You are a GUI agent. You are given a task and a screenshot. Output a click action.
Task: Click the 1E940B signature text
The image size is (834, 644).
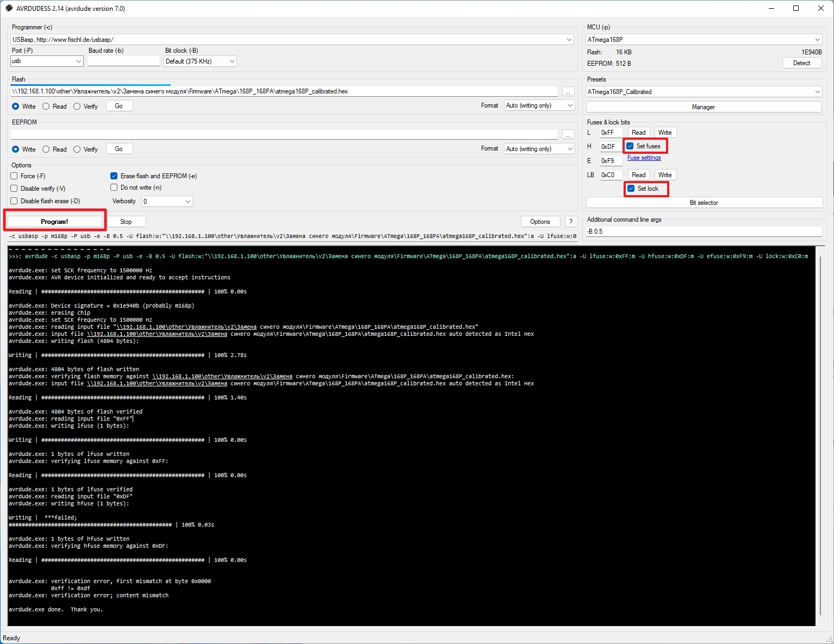coord(812,52)
